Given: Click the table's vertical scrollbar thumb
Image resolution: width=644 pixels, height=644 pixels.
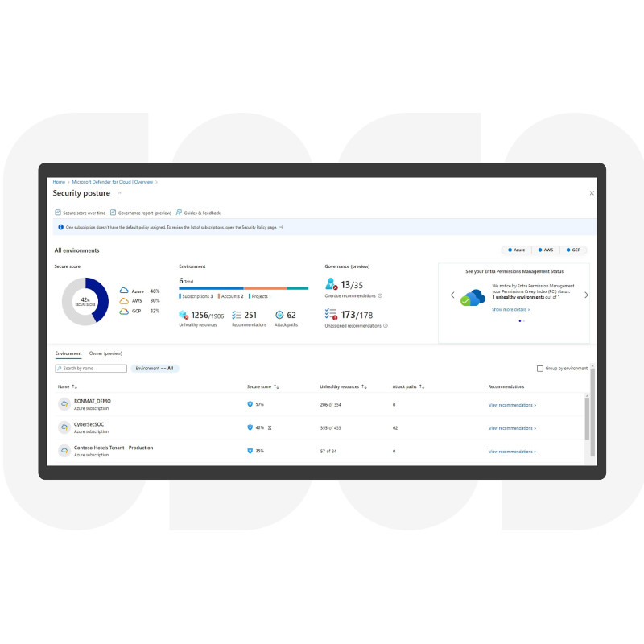Looking at the screenshot, I should click(x=587, y=418).
